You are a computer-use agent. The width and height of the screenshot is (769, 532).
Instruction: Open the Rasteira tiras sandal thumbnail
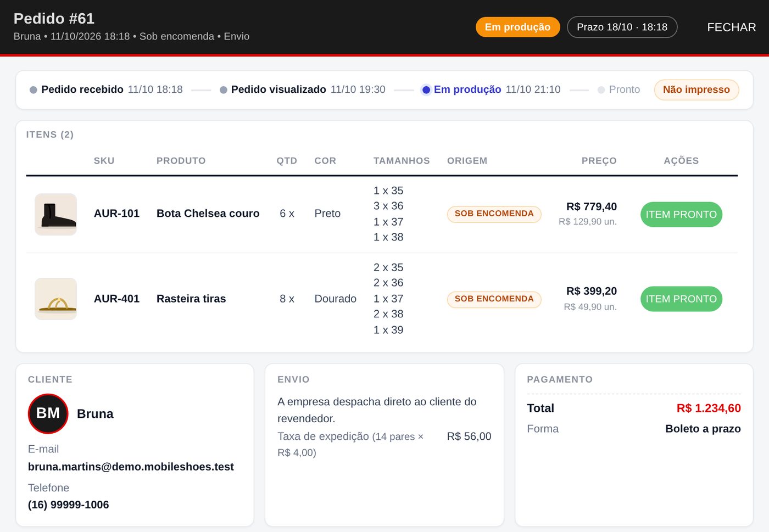point(55,299)
